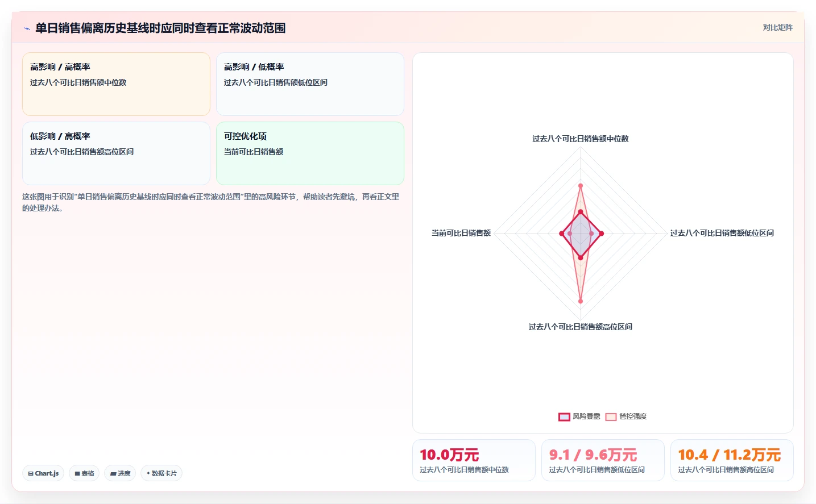Click radar axis label 过去八个可比日销售额中位数
This screenshot has width=816, height=504.
click(x=580, y=139)
